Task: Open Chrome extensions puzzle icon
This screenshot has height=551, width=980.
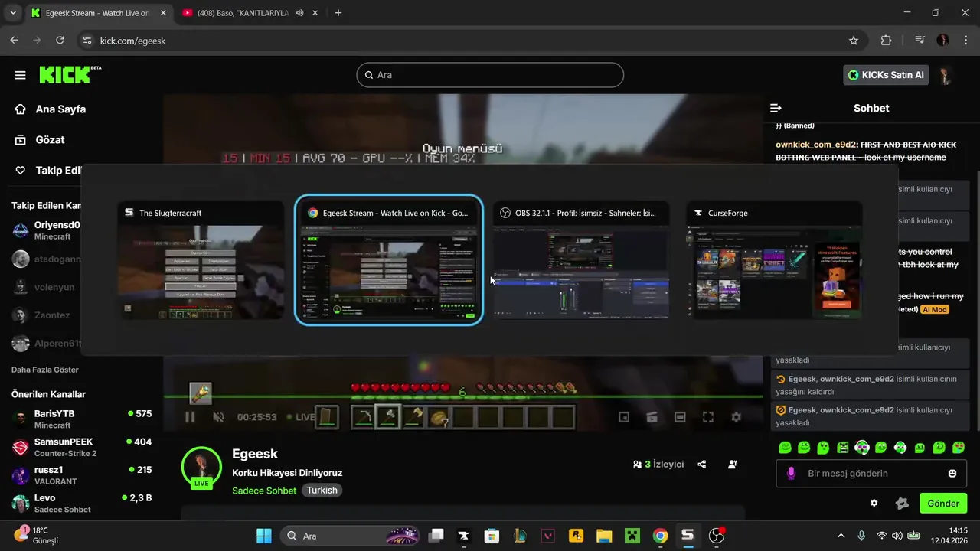Action: (886, 41)
